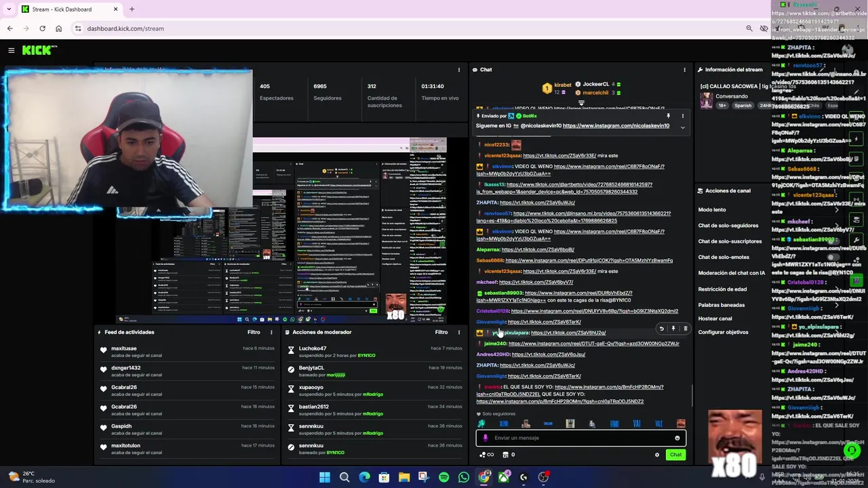
Task: Expand the chat leaderboard handle
Action: pyautogui.click(x=581, y=103)
